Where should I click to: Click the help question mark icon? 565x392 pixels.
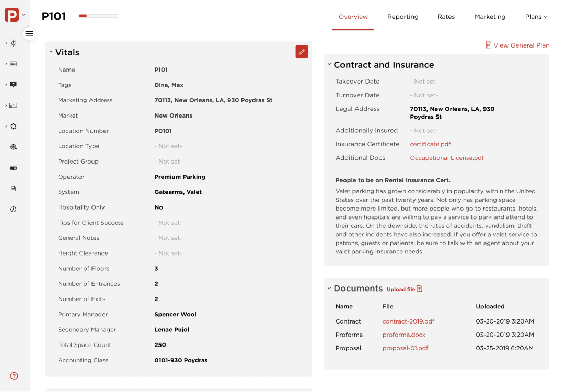(14, 376)
